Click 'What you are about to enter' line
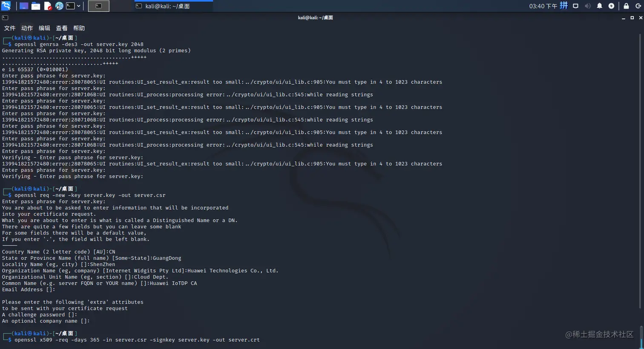Viewport: 644px width, 349px height. pyautogui.click(x=120, y=220)
